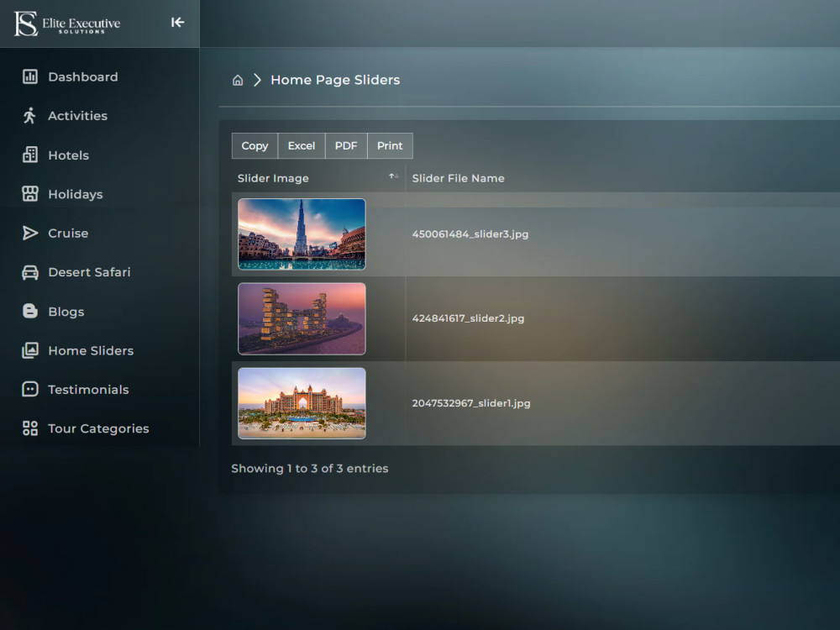Click the Desert Safari car icon
The image size is (840, 630).
pos(30,272)
